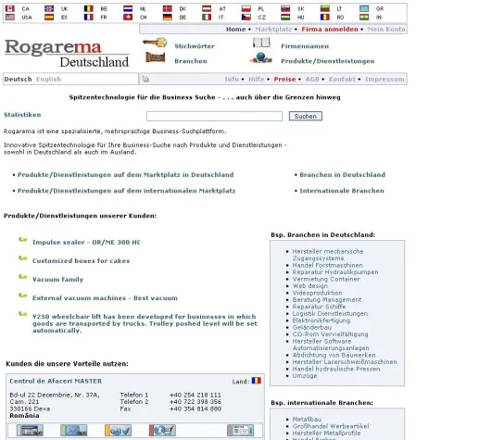Click the Suchen button

coord(306,116)
